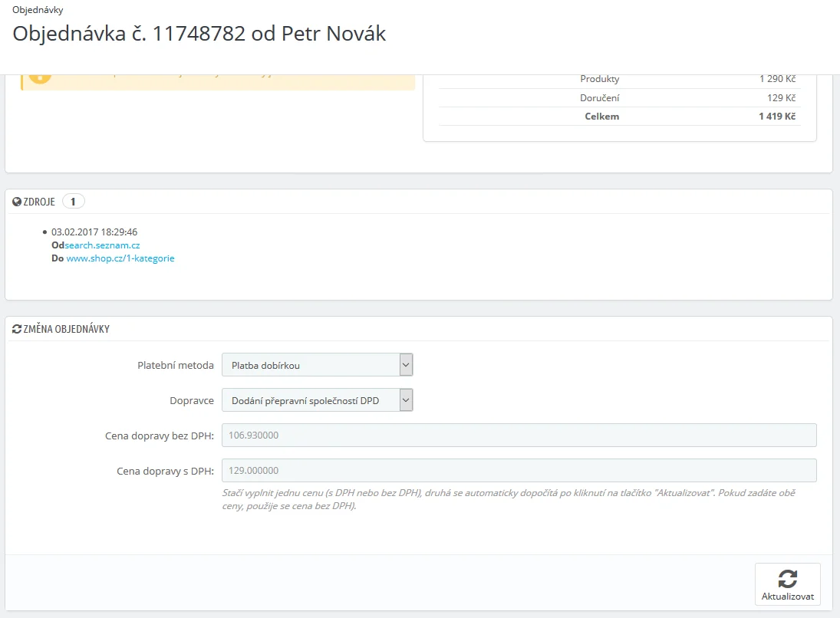Screen dimensions: 840x618
Task: Click the order title heading for Petr Novák
Action: click(199, 35)
